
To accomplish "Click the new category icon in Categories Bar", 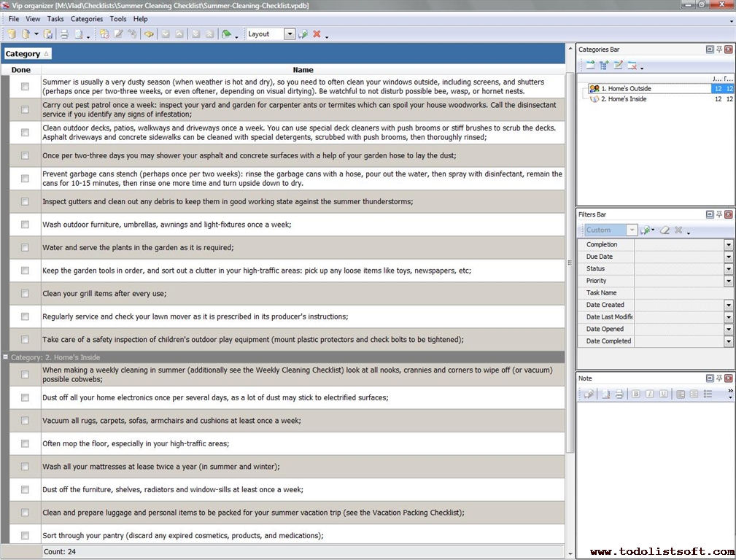I will coord(590,66).
